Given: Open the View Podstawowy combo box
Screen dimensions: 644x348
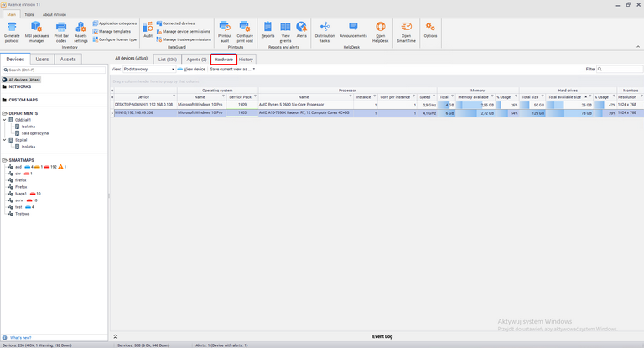Looking at the screenshot, I should click(x=149, y=70).
